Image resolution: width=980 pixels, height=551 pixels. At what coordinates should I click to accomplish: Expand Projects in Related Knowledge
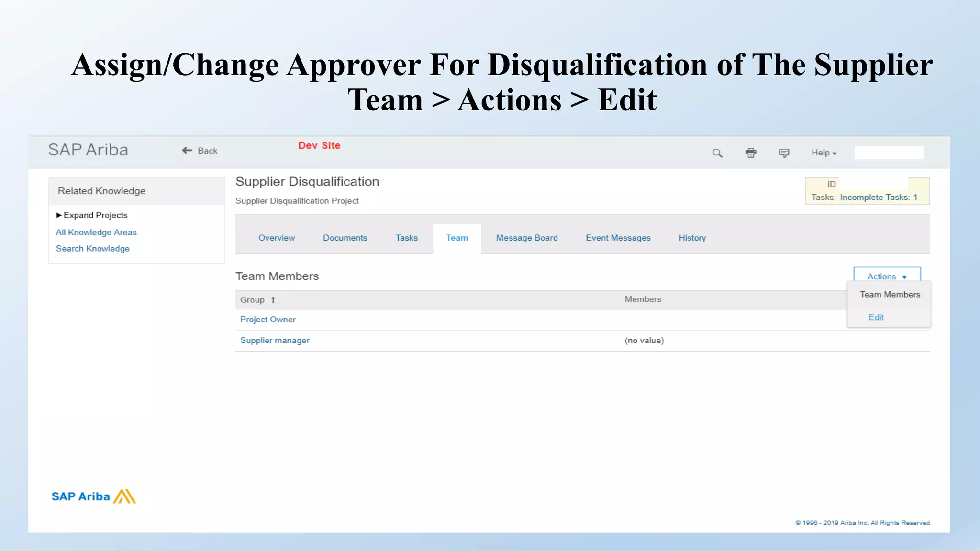pyautogui.click(x=92, y=215)
